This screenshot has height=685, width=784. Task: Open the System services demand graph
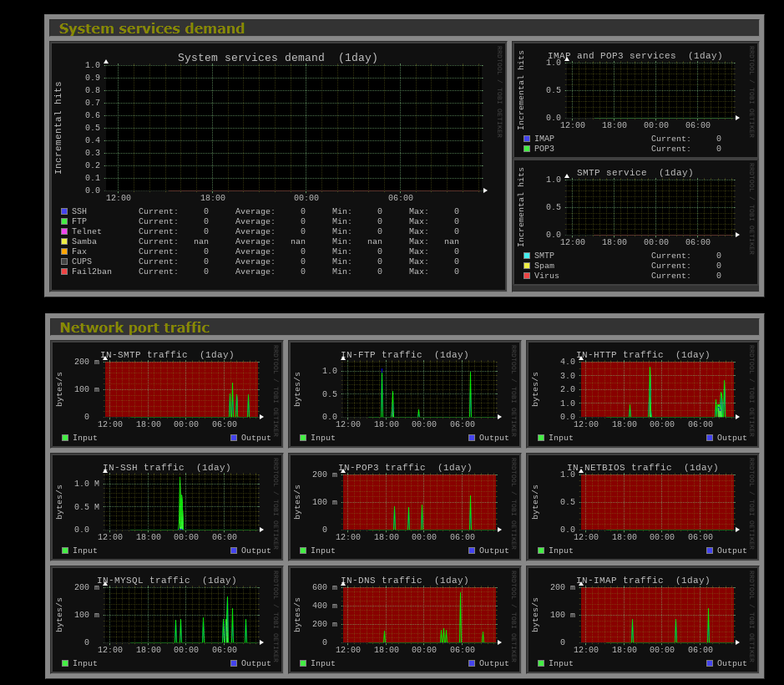coord(278,127)
